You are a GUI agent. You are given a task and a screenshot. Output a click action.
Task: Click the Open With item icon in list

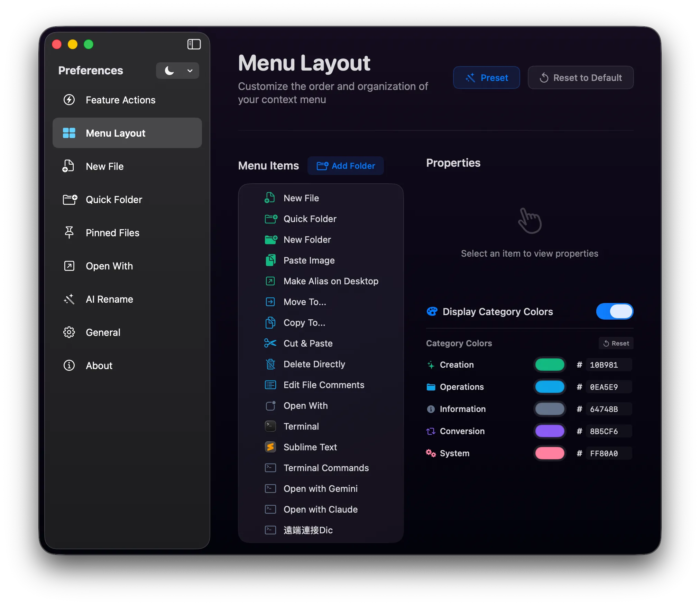click(x=270, y=405)
